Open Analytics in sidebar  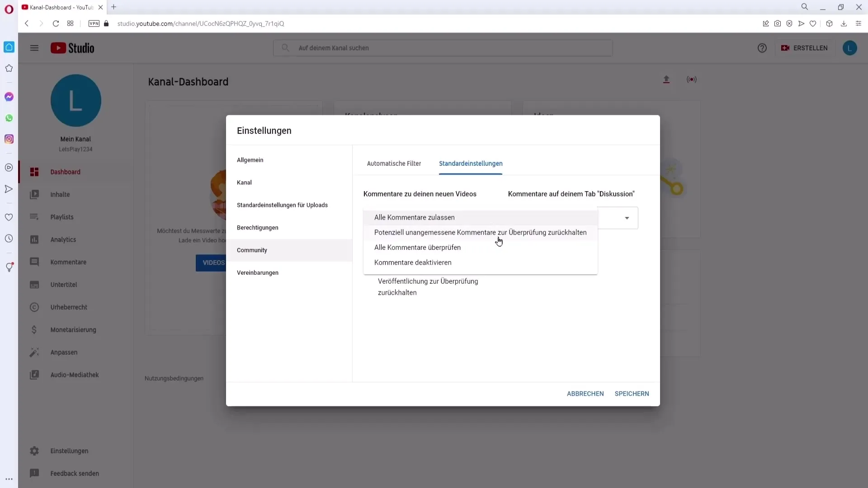coord(63,239)
